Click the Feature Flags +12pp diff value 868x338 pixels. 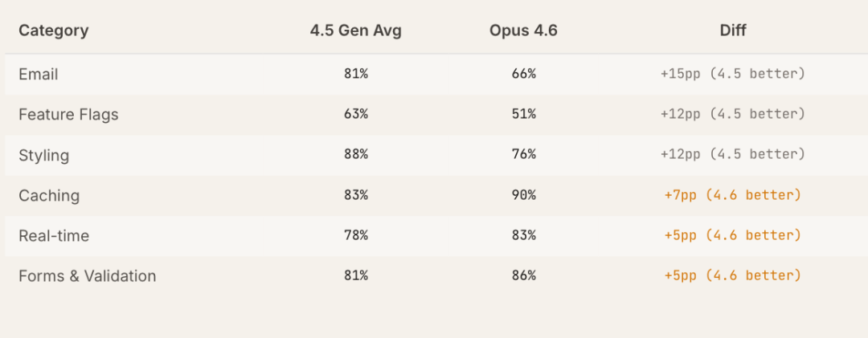tap(732, 114)
